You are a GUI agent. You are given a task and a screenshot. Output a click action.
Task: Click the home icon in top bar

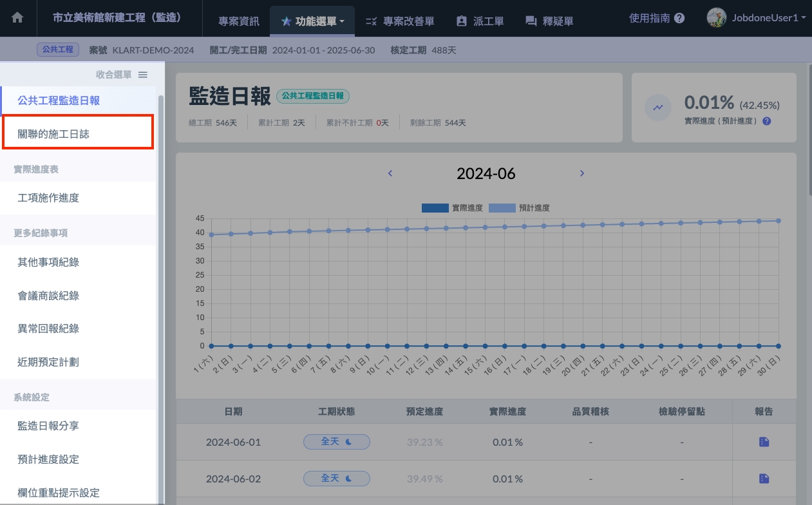pos(17,18)
